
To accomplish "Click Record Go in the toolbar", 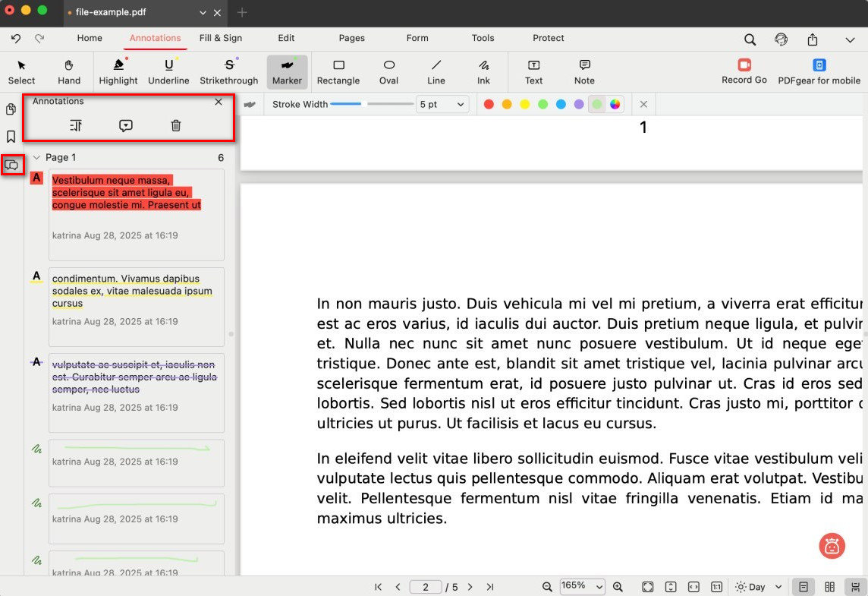I will (744, 72).
